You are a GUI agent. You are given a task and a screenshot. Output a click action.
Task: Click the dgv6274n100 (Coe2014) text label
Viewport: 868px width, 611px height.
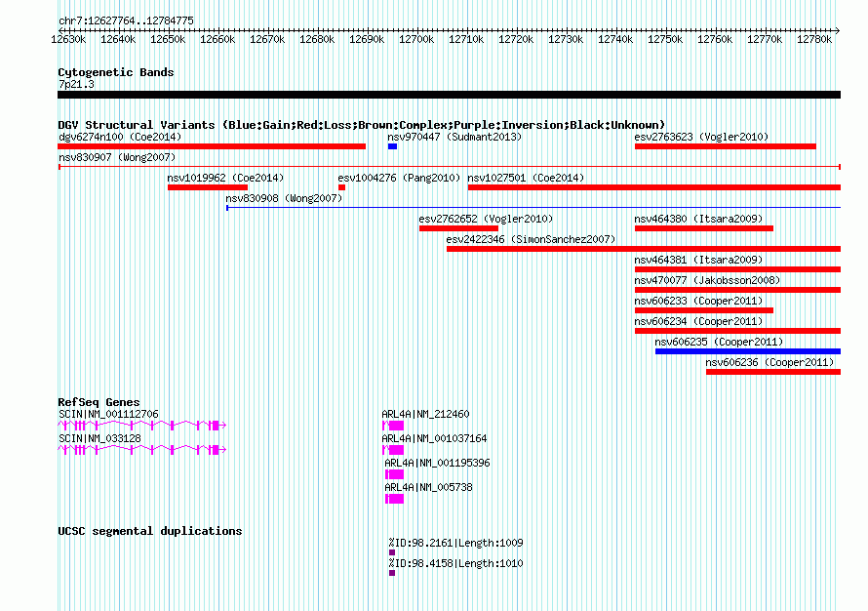pyautogui.click(x=120, y=137)
